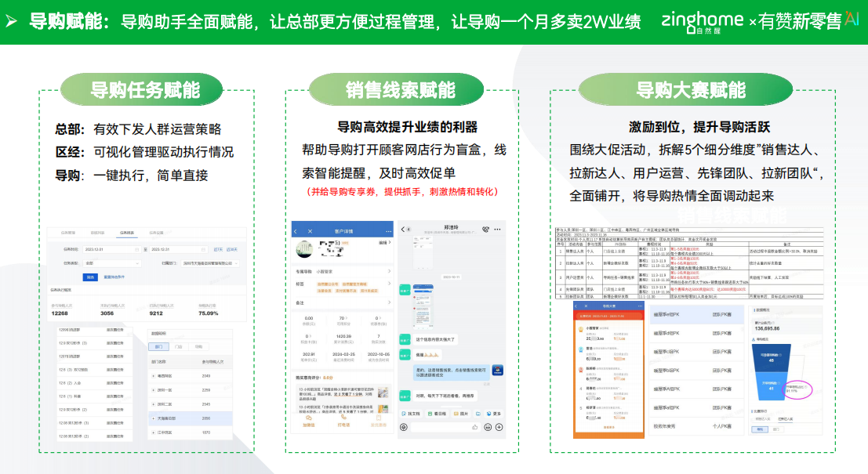Click X close icon in 导购大赛 header
The image size is (868, 474).
click(x=587, y=306)
